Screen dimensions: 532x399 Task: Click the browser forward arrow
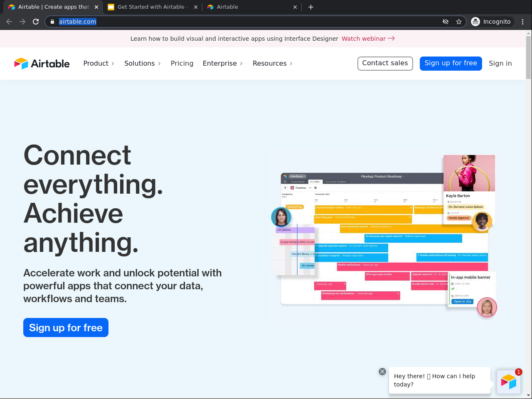22,22
